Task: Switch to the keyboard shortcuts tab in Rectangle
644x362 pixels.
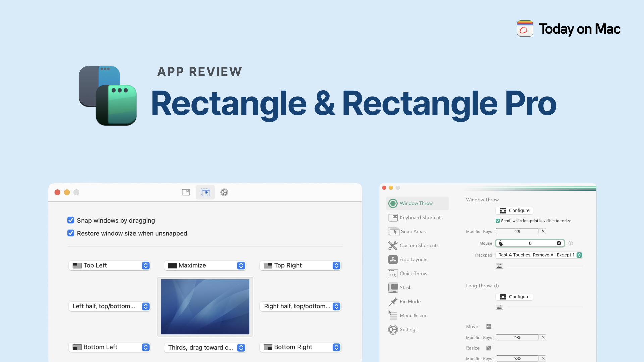Action: tap(186, 192)
